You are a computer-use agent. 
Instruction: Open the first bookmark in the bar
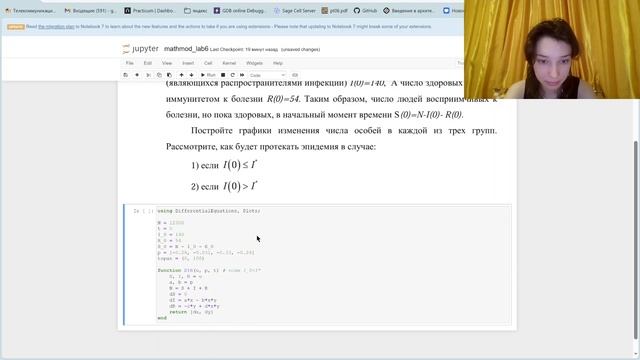pos(30,11)
